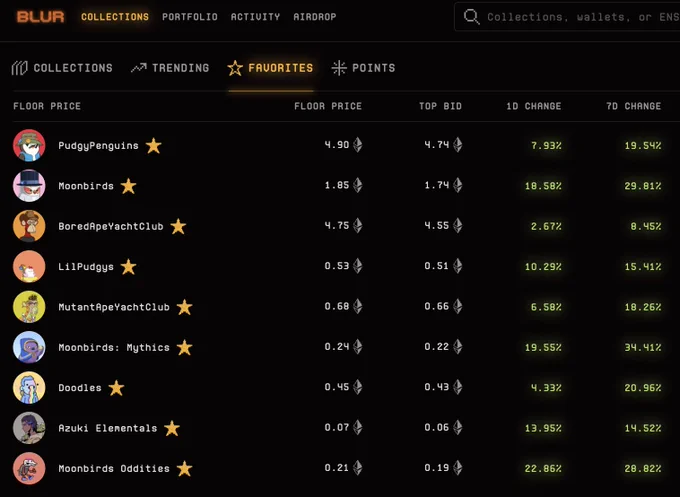Viewport: 680px width, 497px height.
Task: Click Doodles 7D change 20.96%
Action: [x=643, y=388]
